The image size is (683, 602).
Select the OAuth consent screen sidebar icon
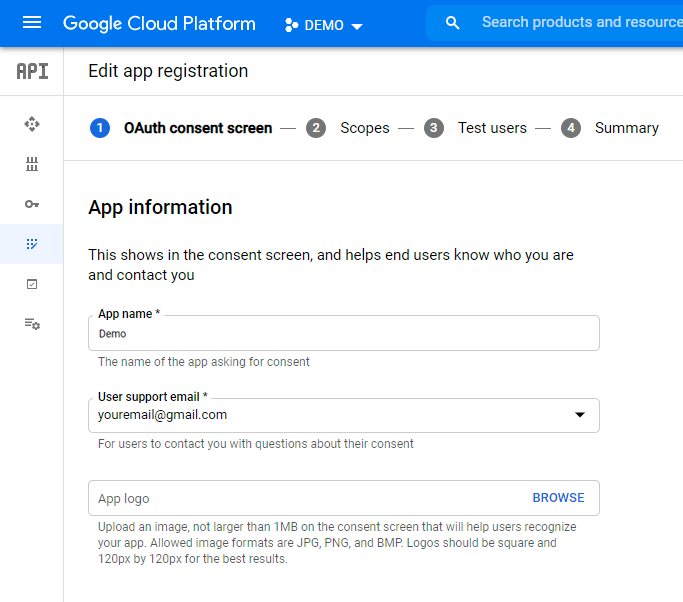pos(32,244)
